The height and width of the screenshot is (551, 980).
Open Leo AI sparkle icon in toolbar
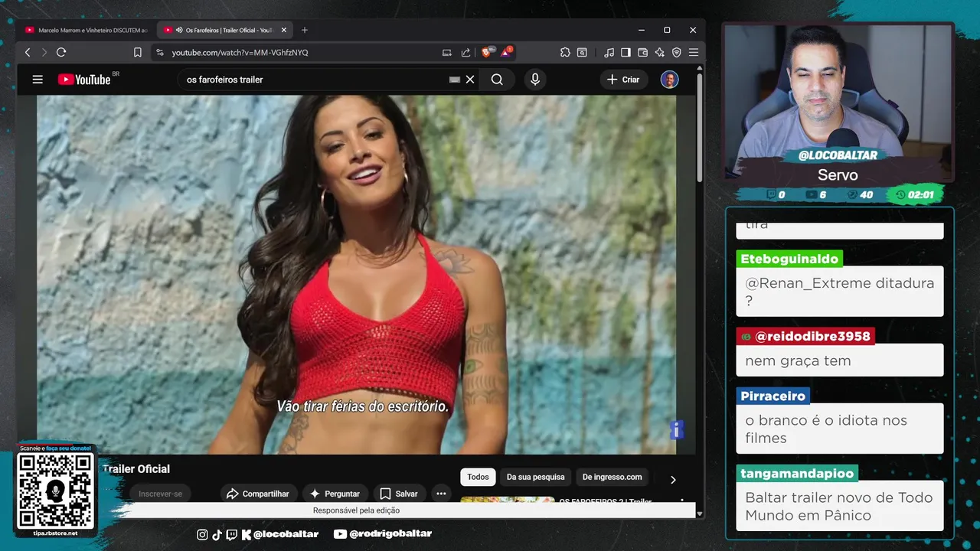(x=659, y=52)
